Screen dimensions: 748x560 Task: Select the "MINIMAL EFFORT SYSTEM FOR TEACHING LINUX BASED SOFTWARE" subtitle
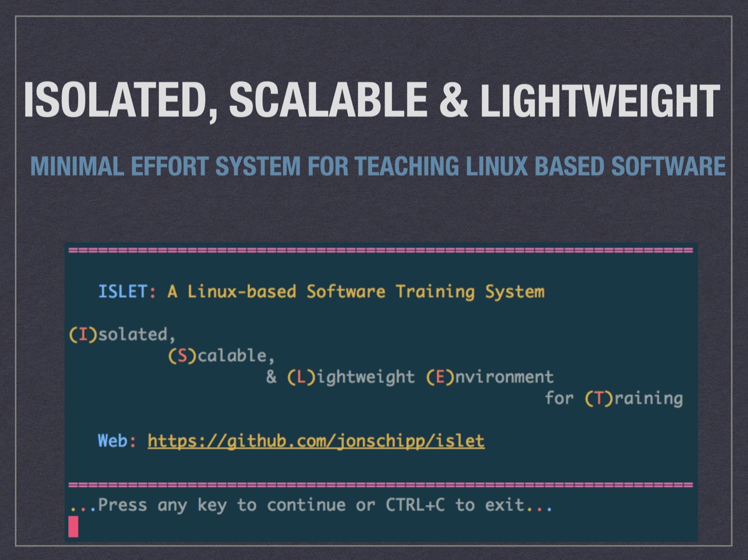pos(378,166)
